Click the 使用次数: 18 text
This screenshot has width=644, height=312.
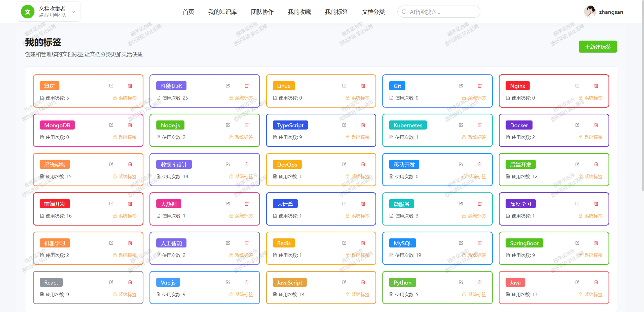click(x=175, y=176)
